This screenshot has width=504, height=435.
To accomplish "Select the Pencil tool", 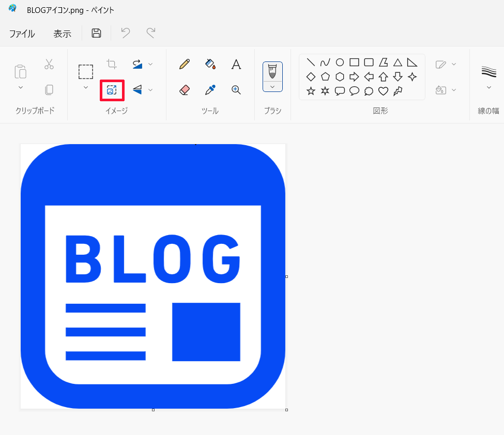I will (184, 64).
